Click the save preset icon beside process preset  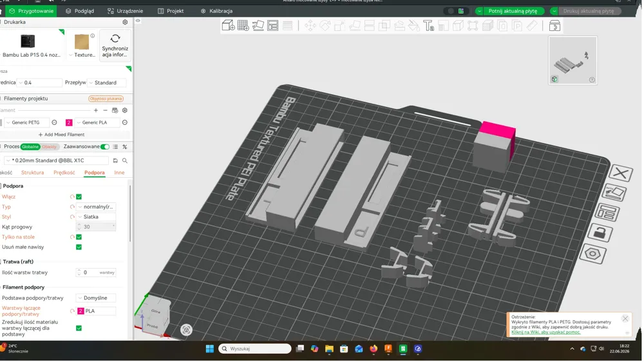pos(115,160)
